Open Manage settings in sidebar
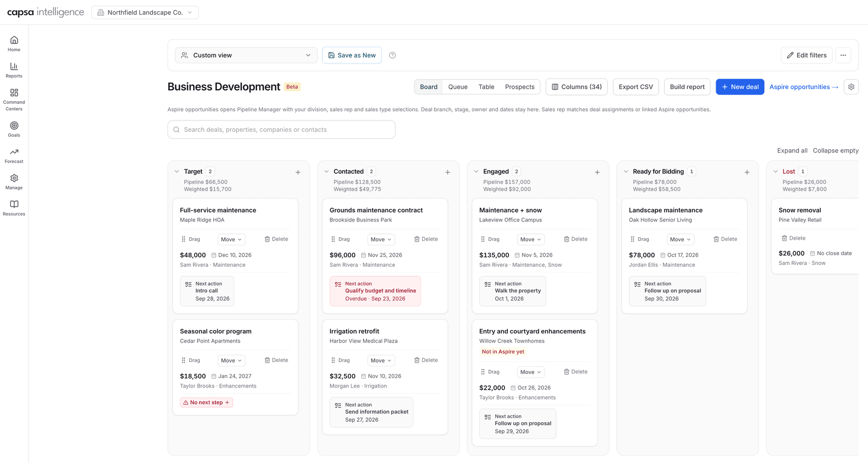Screen dimensions: 868x463 (14, 182)
